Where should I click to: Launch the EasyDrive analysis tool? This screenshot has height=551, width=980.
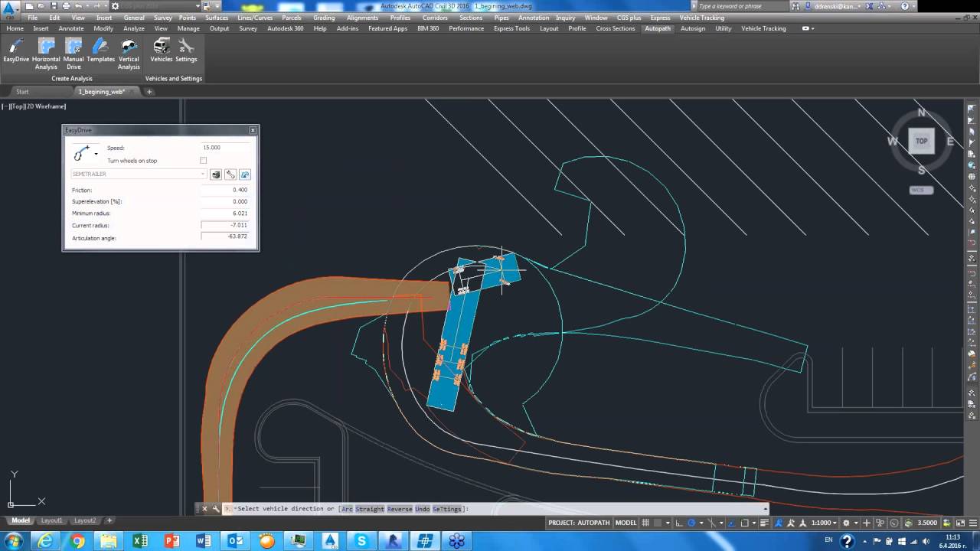[16, 51]
